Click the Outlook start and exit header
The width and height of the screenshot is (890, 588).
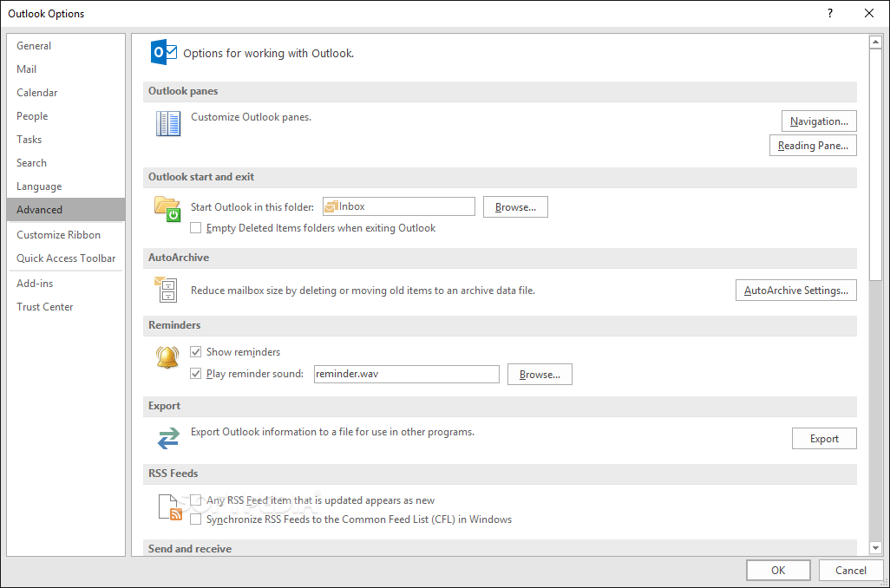coord(500,177)
